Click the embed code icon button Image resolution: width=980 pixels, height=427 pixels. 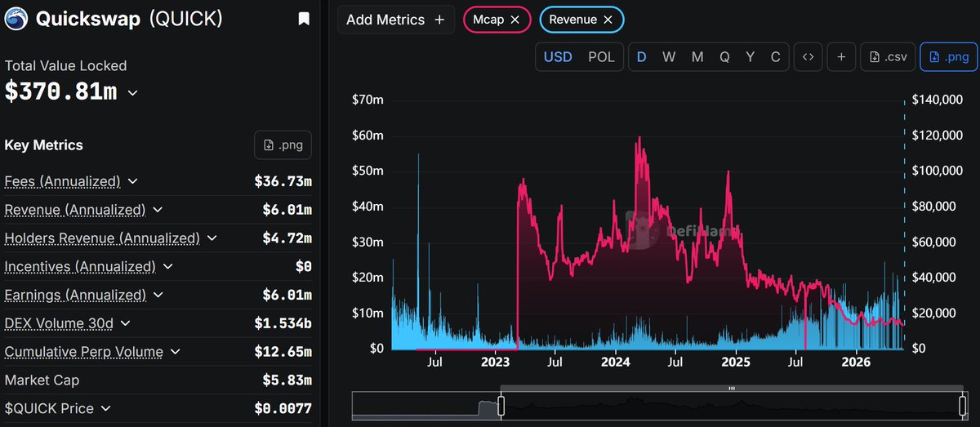808,57
